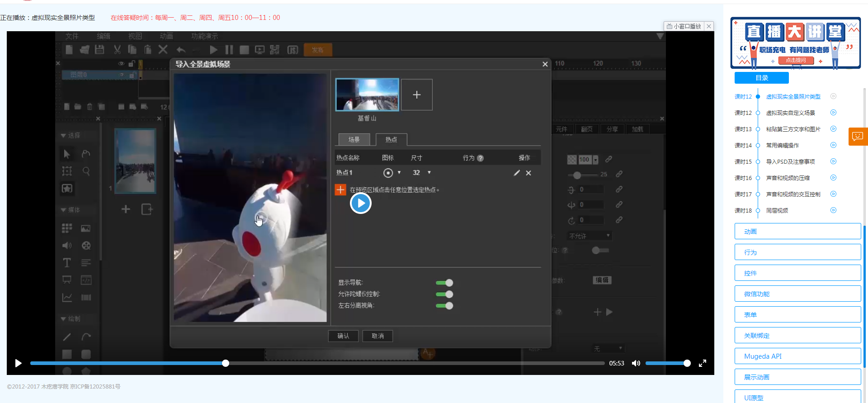
Task: Click the blue 目录 button
Action: coord(762,78)
